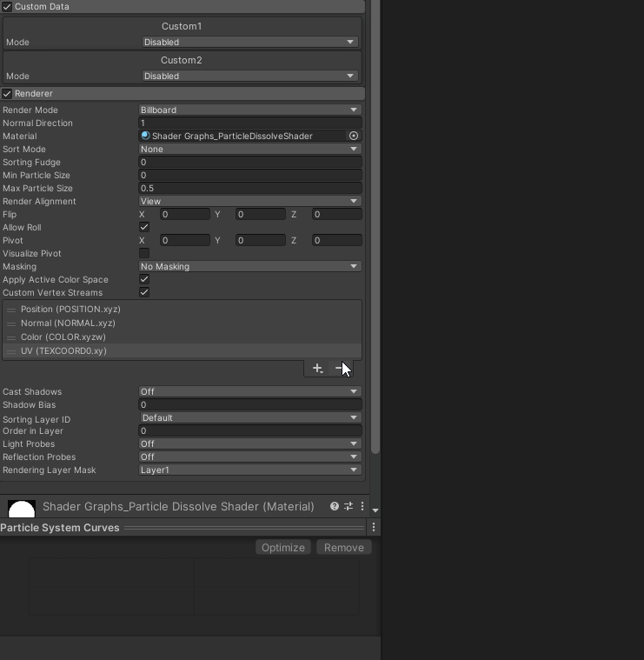Open material preset sliders icon
The height and width of the screenshot is (660, 644).
pyautogui.click(x=349, y=506)
